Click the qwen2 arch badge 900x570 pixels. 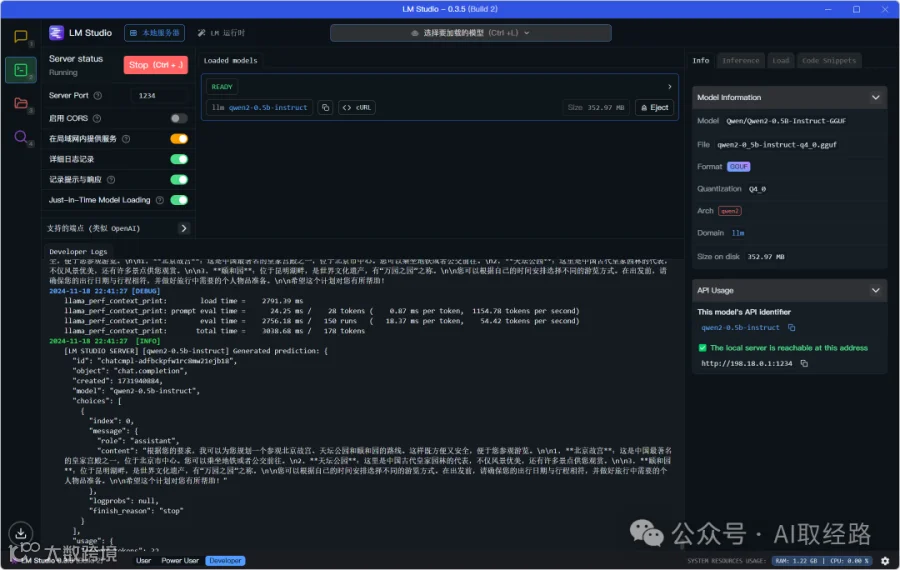(x=730, y=211)
